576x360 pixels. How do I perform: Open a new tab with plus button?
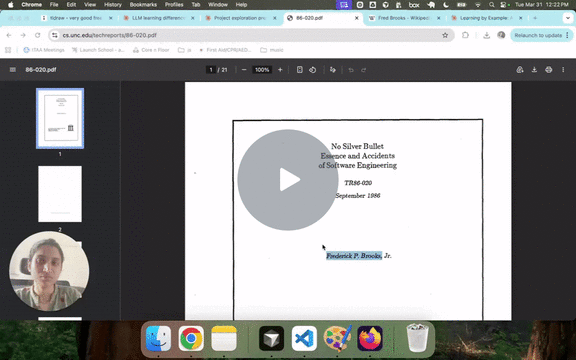pyautogui.click(x=535, y=18)
